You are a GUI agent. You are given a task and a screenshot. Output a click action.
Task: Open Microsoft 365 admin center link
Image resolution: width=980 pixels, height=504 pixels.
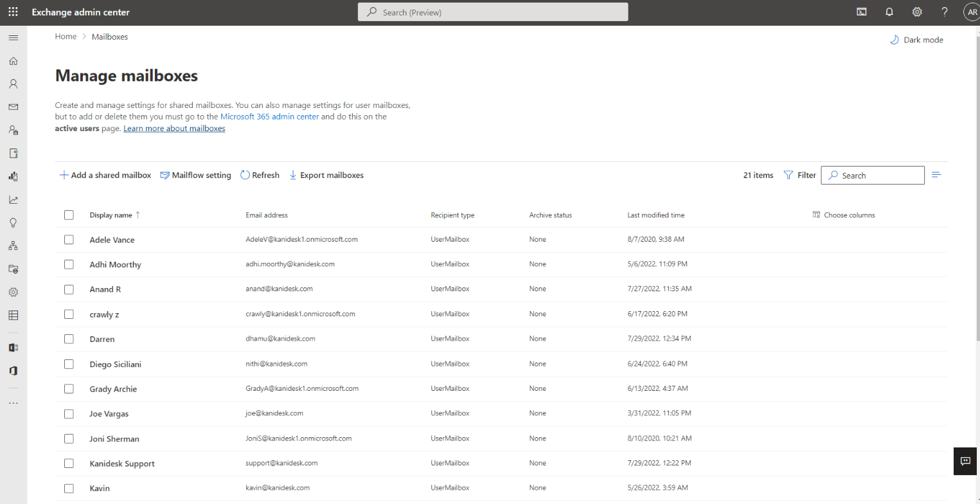270,116
